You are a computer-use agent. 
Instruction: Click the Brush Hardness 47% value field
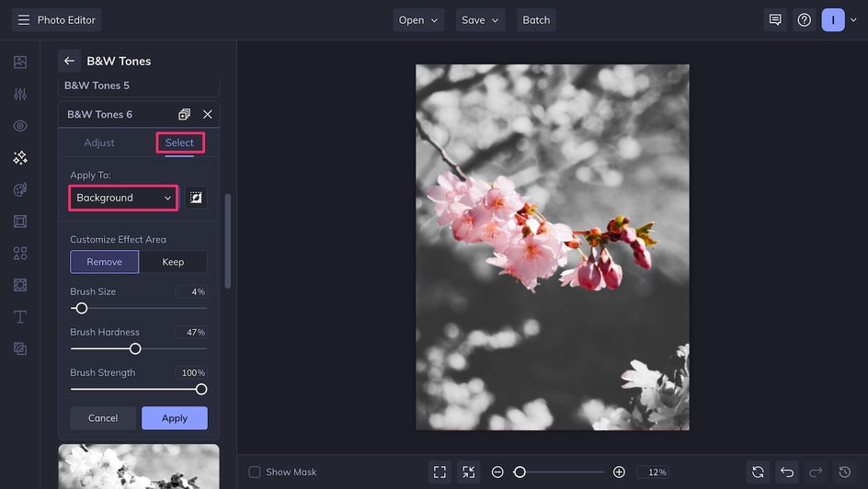[191, 332]
